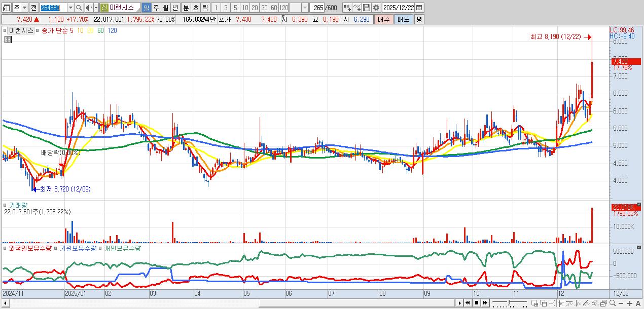Click the 주 button at toolbar left
644x309 pixels.
coord(16,8)
